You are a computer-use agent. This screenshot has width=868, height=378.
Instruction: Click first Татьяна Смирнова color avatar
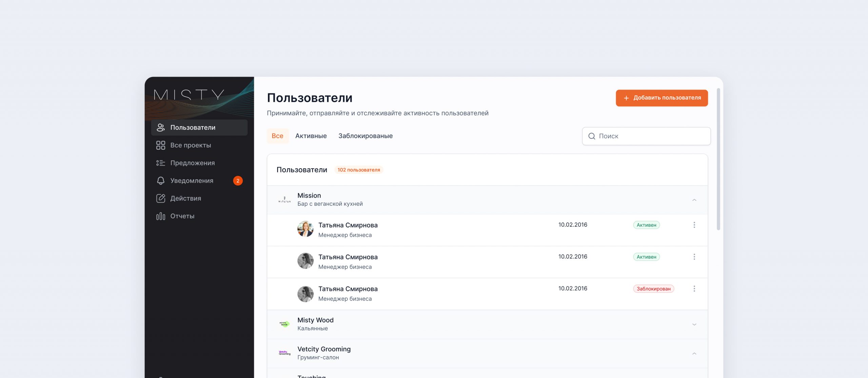305,229
